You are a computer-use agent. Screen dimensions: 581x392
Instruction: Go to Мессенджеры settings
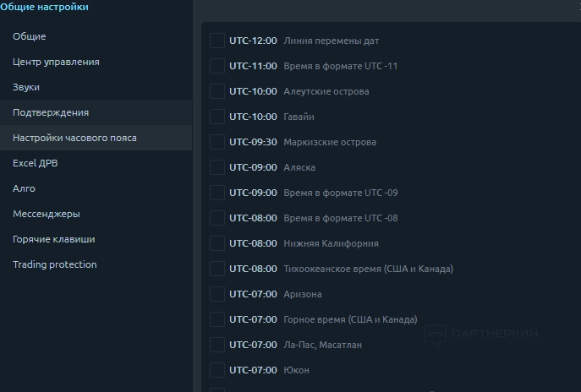pyautogui.click(x=47, y=214)
